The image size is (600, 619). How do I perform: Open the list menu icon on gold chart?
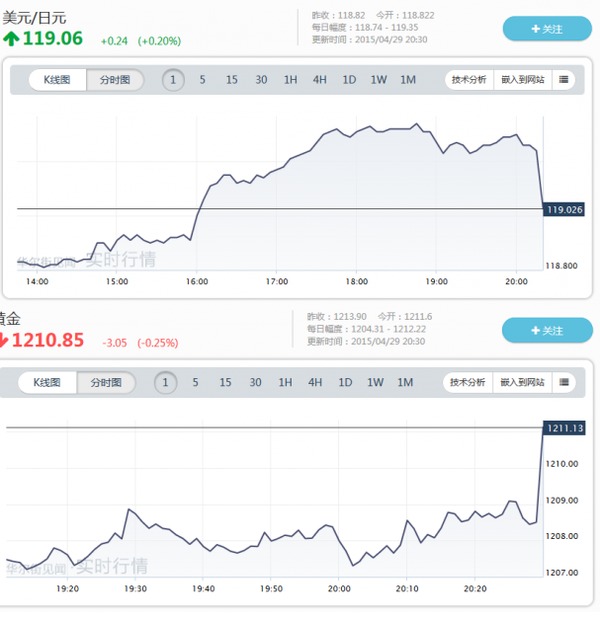click(x=564, y=382)
